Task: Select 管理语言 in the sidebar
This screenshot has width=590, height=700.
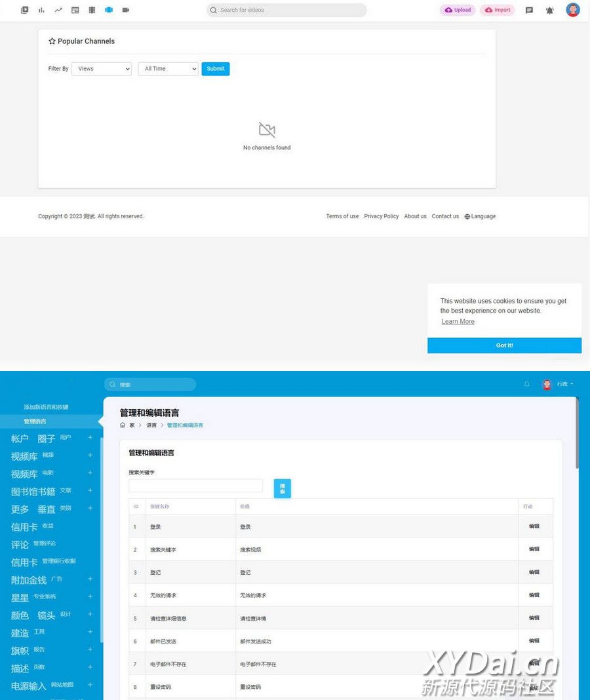Action: click(x=35, y=421)
